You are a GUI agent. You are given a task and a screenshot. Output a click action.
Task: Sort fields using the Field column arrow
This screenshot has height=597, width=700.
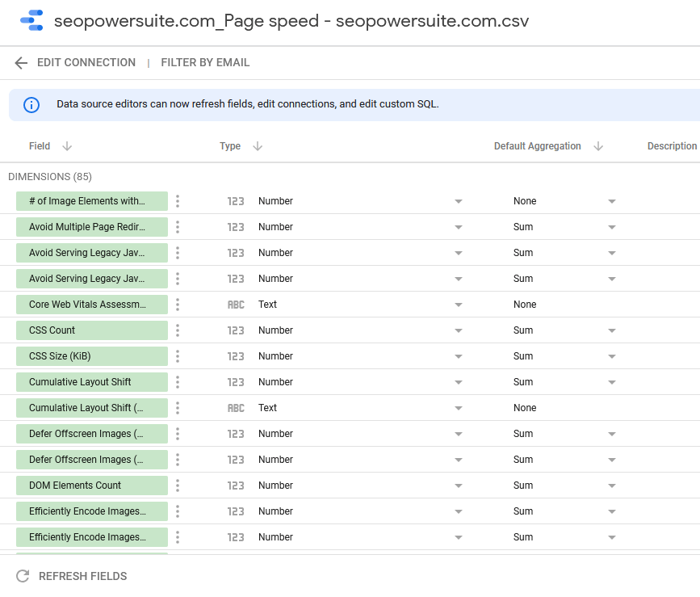pos(67,146)
